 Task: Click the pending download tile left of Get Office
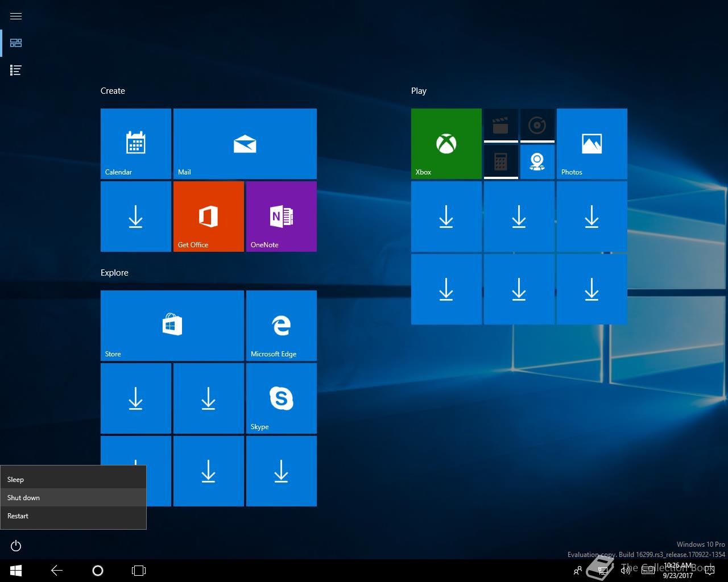tap(136, 217)
